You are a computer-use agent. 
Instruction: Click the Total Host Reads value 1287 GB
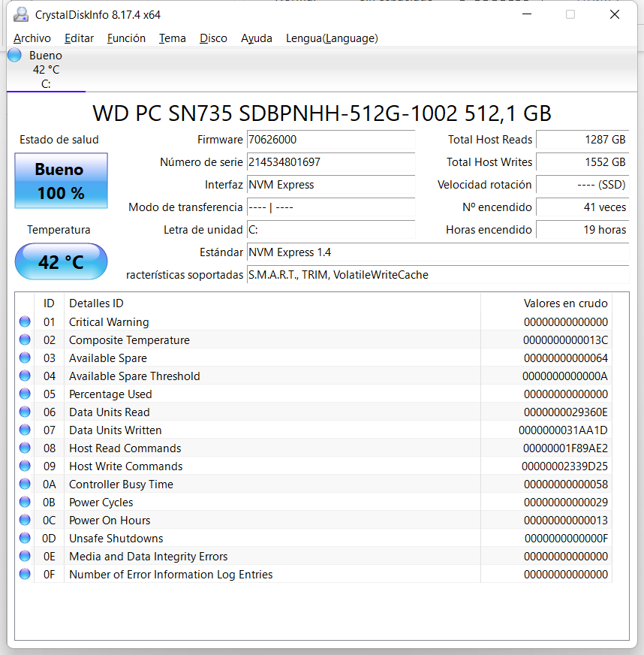[x=582, y=140]
